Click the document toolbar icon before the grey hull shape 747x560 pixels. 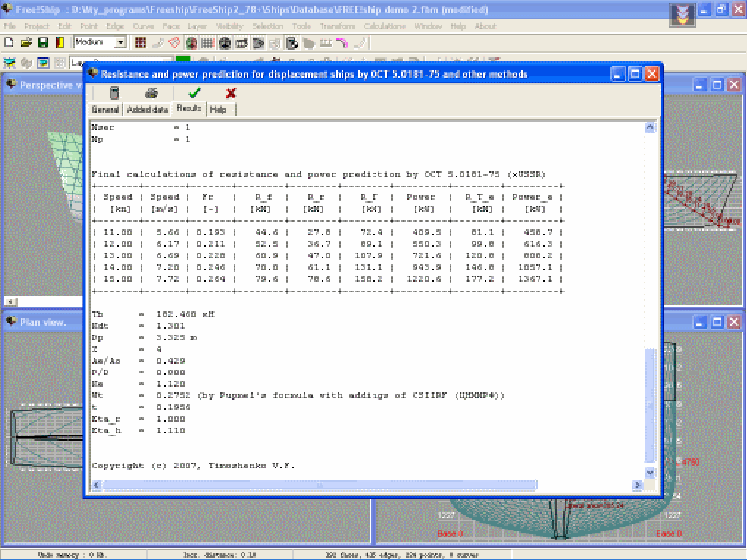(x=292, y=43)
